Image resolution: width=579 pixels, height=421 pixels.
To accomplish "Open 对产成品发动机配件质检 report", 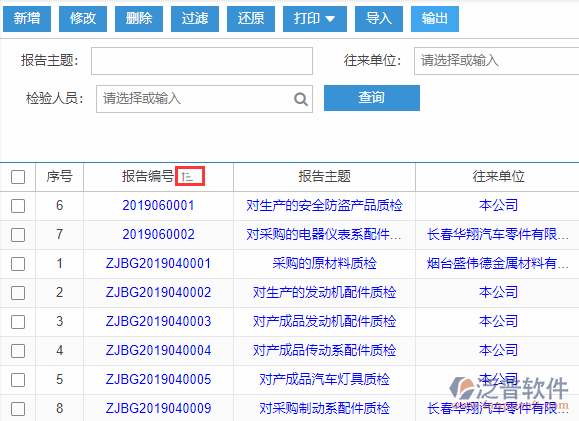I will [325, 321].
